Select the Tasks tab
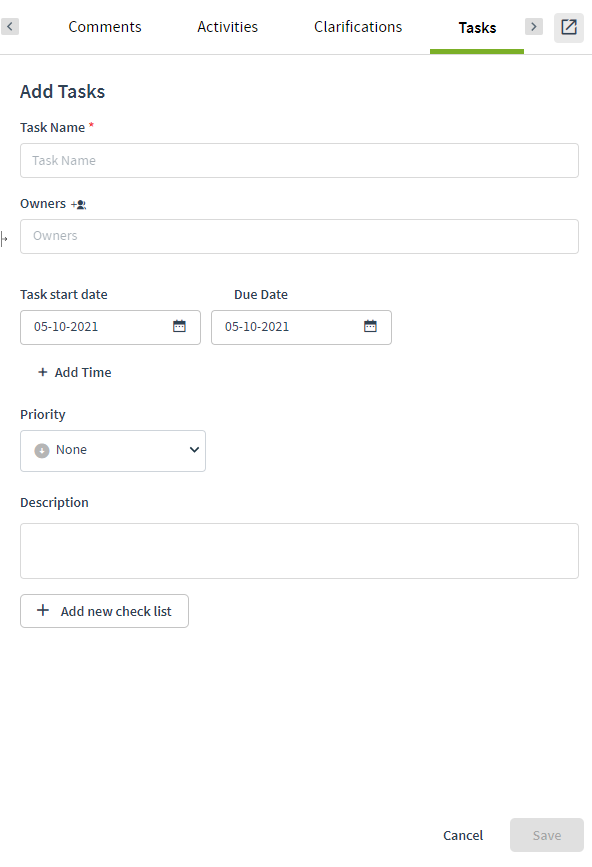Screen dimensions: 592x867 (x=477, y=28)
